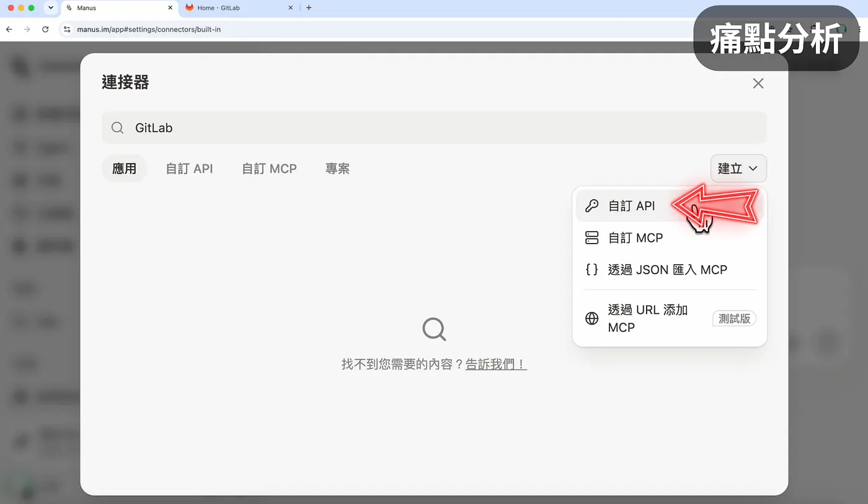
Task: Open the 告訴我們！ link
Action: 496,365
